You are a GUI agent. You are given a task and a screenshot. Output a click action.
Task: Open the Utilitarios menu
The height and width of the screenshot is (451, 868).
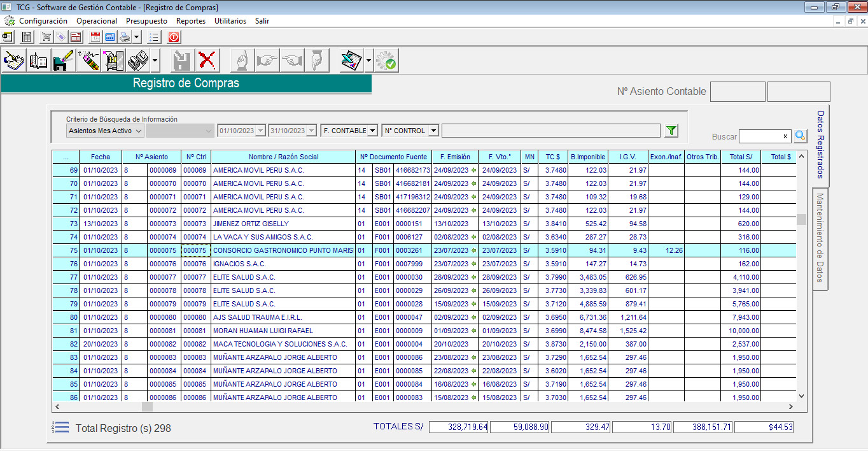[x=230, y=21]
